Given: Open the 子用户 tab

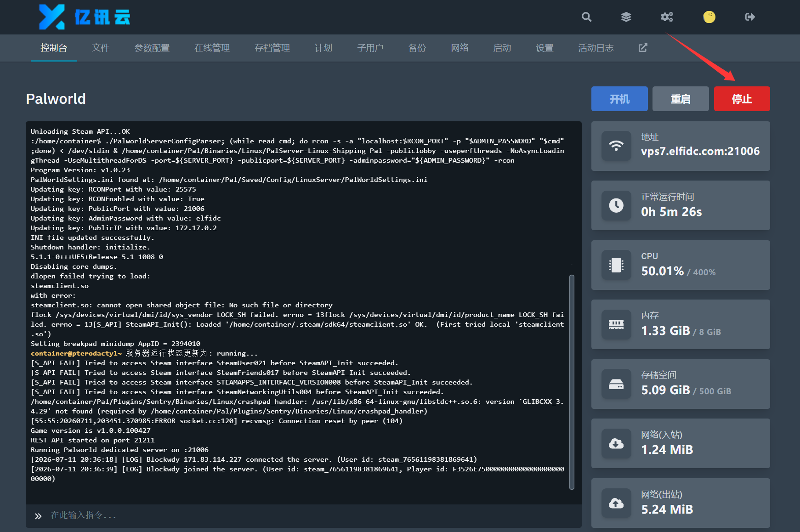Looking at the screenshot, I should pos(370,48).
